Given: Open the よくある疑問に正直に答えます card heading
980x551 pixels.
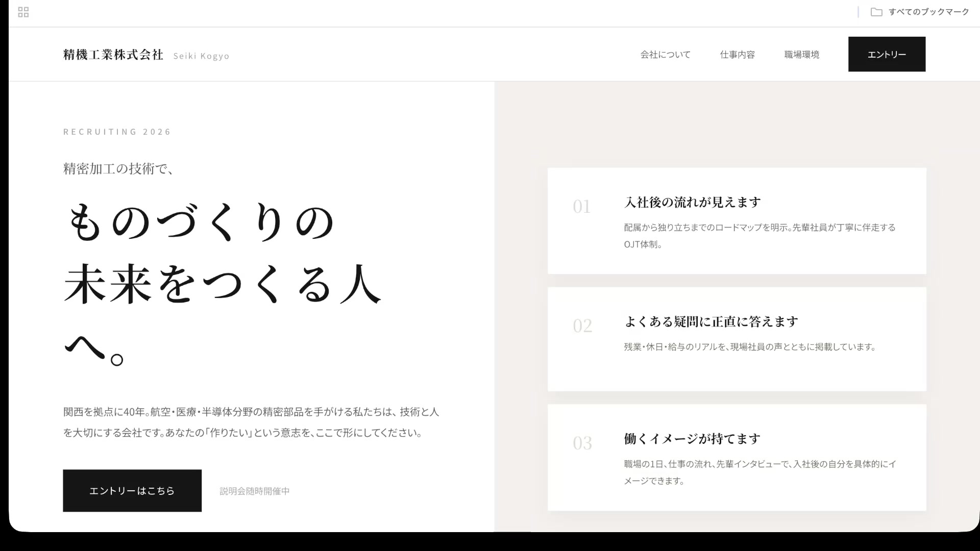Looking at the screenshot, I should point(711,322).
